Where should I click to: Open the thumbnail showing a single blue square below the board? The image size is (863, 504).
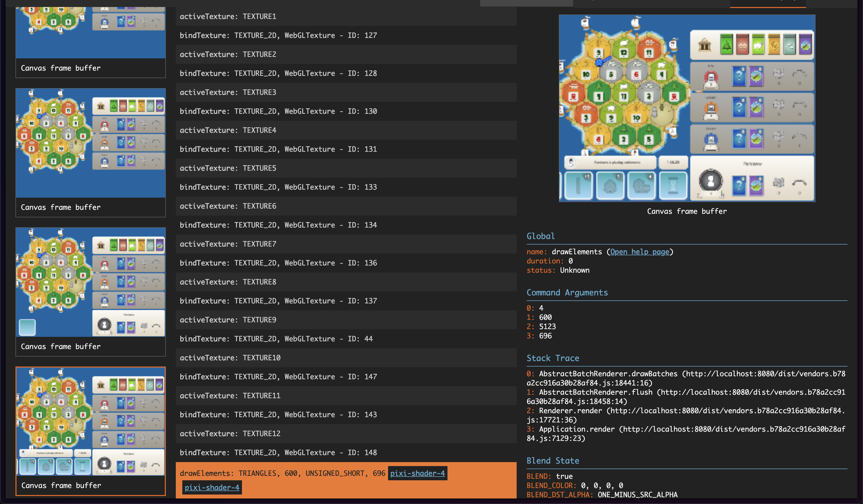coord(91,292)
